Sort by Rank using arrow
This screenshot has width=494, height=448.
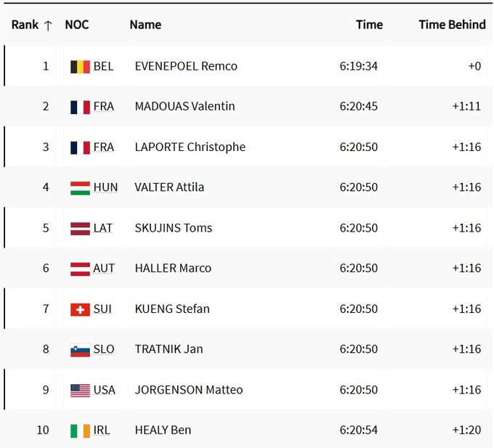tap(48, 25)
